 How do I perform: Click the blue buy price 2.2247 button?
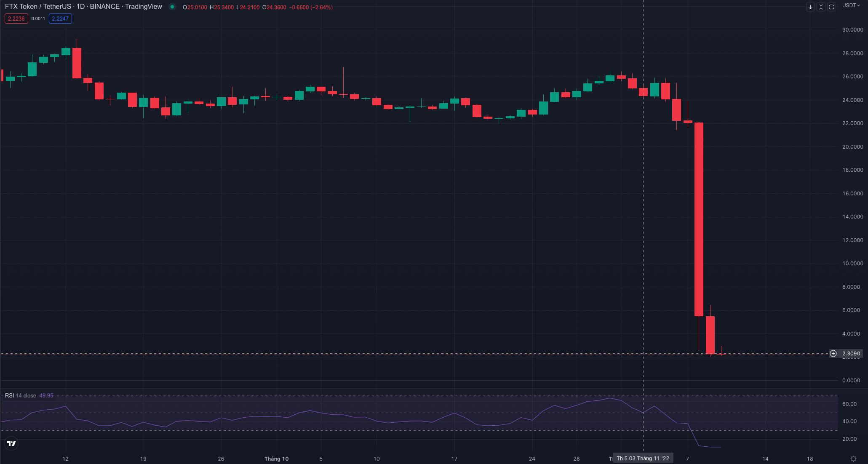click(x=60, y=19)
